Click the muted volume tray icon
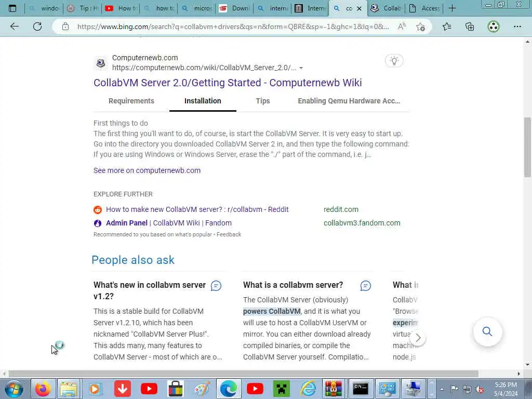This screenshot has width=532, height=399. tap(480, 389)
